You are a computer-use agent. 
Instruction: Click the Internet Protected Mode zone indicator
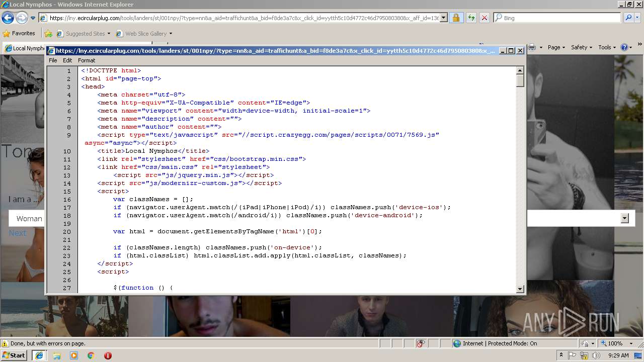pyautogui.click(x=496, y=343)
